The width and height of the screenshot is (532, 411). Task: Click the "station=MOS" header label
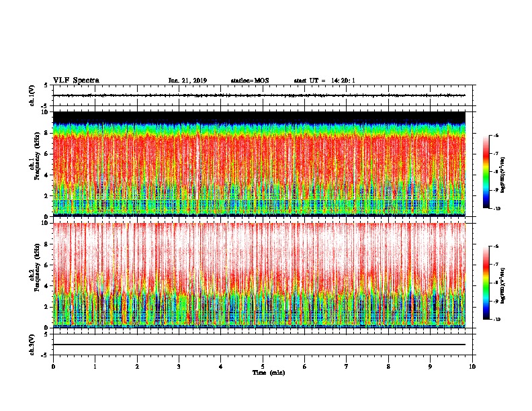(250, 81)
